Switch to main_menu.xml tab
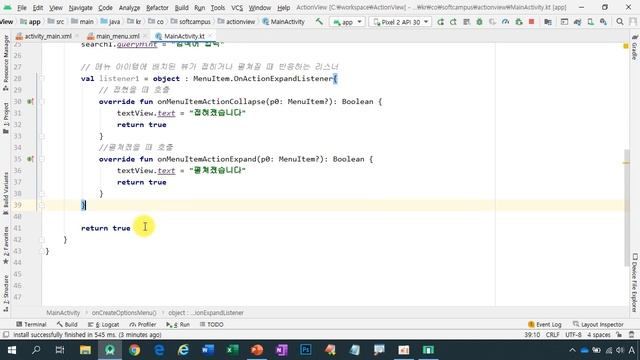 [x=118, y=36]
